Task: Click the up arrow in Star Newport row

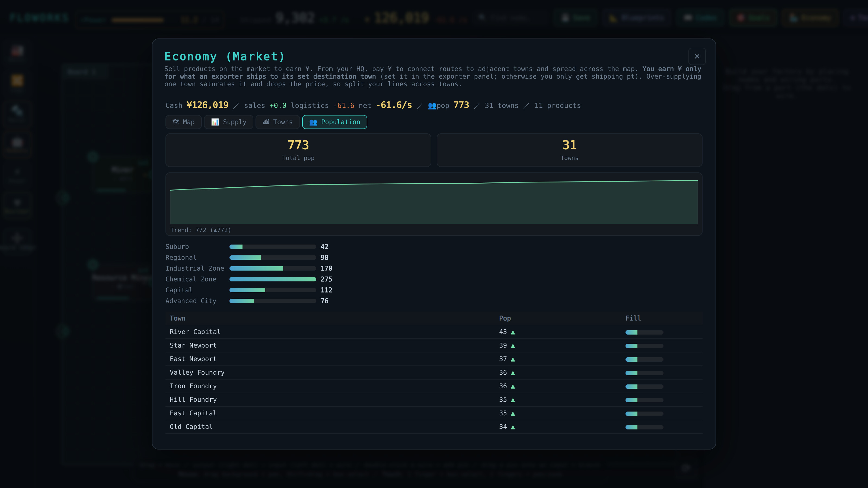Action: (x=513, y=346)
